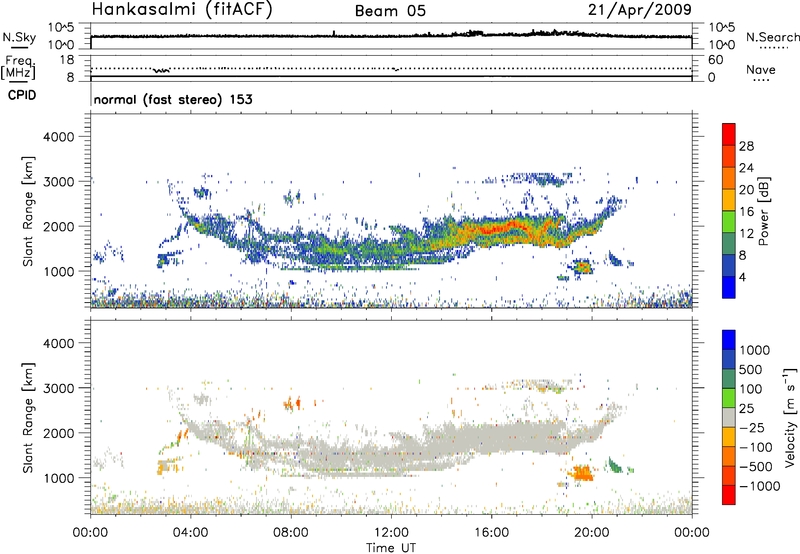
Task: Click the '20:00' time tick label
Action: 591,533
